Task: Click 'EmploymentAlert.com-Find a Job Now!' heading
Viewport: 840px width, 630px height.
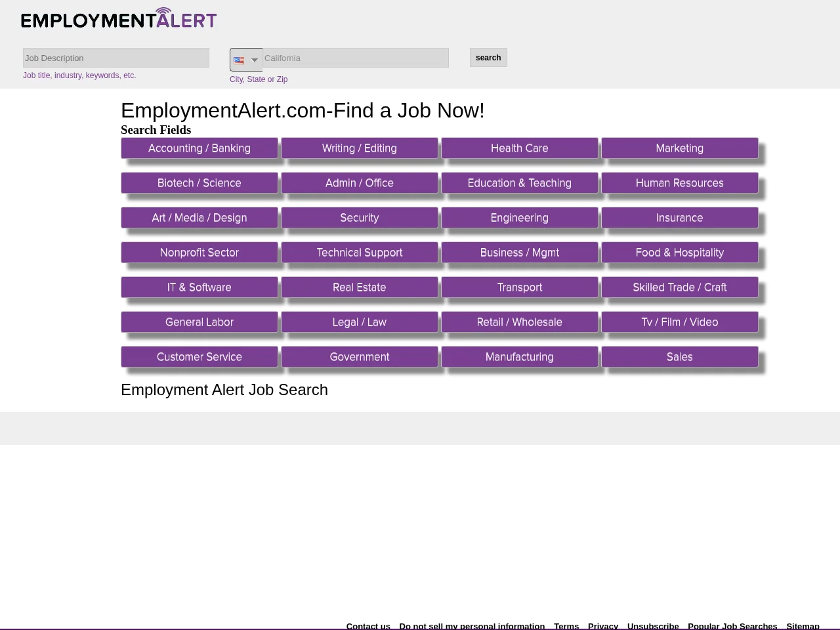Action: click(x=303, y=110)
